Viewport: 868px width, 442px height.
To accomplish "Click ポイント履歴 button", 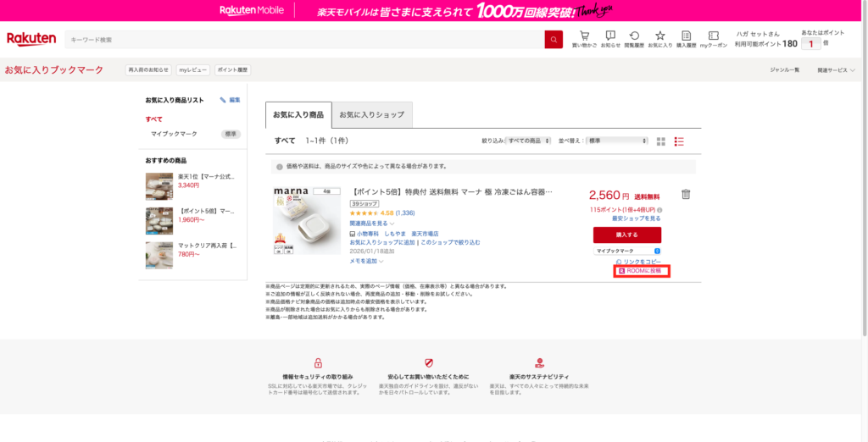I will pos(232,70).
